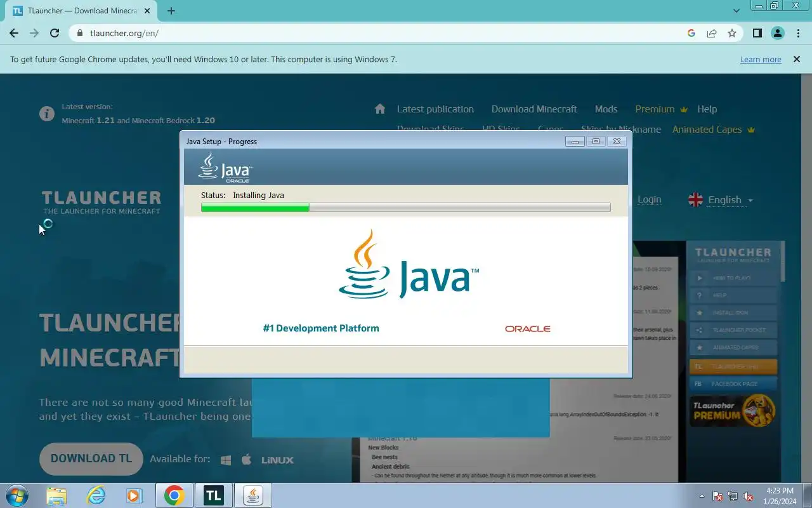Dismiss the Chrome update notification bar

[x=796, y=59]
